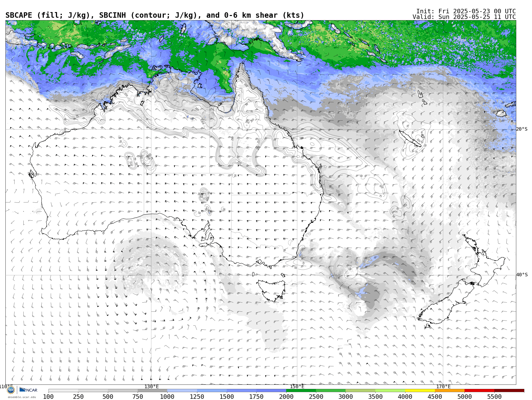Click the colorbar value label 5000
532x400 pixels.
(x=465, y=397)
